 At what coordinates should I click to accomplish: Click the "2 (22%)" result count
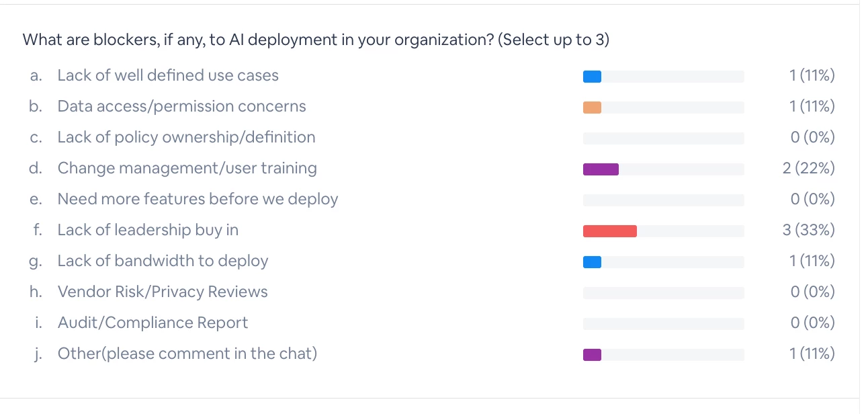(x=808, y=169)
